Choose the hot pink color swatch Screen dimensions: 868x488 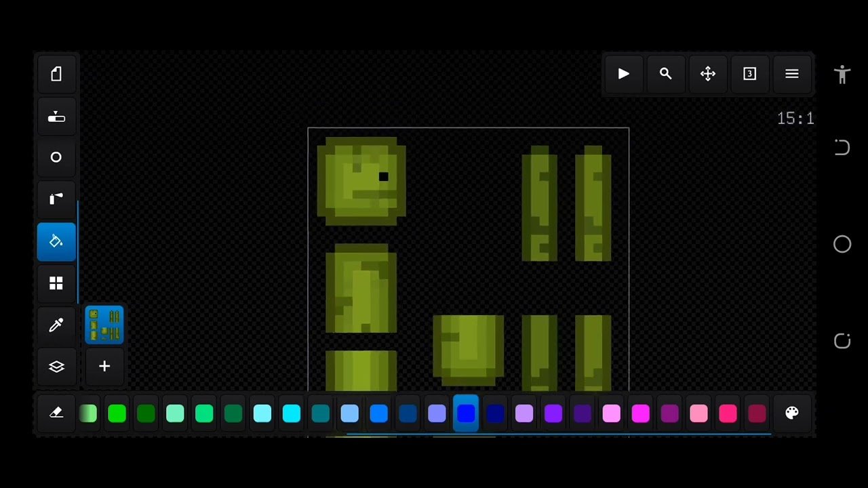[728, 413]
